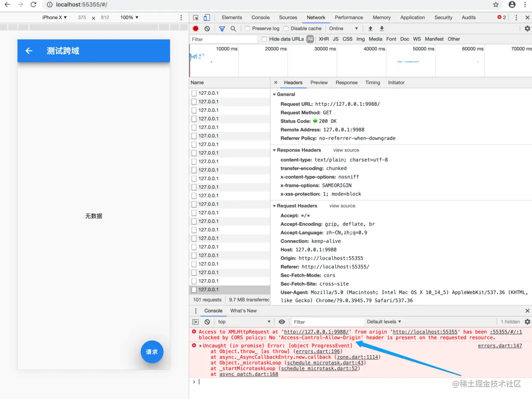This screenshot has width=532, height=399.
Task: Click the export HAR download icon
Action: click(x=381, y=28)
